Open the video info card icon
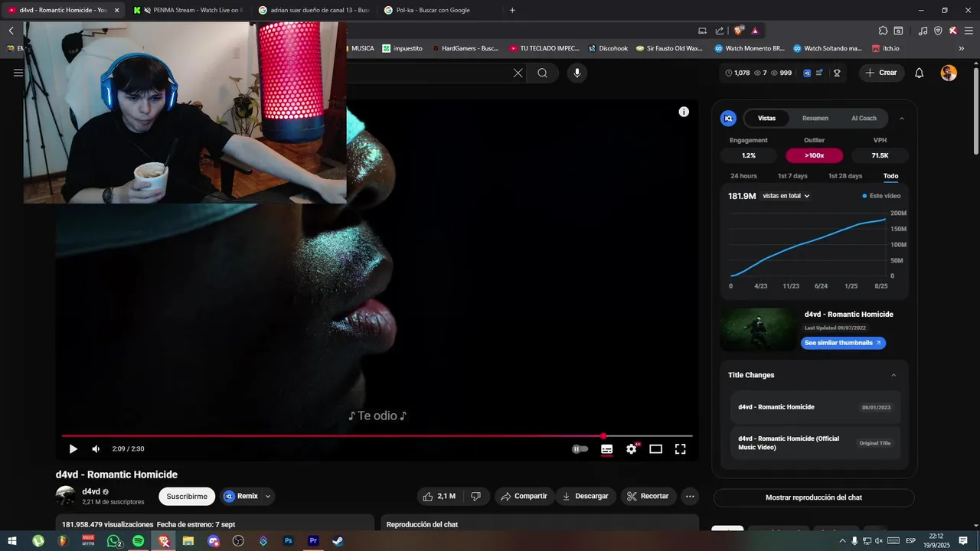This screenshot has height=551, width=980. (x=684, y=112)
